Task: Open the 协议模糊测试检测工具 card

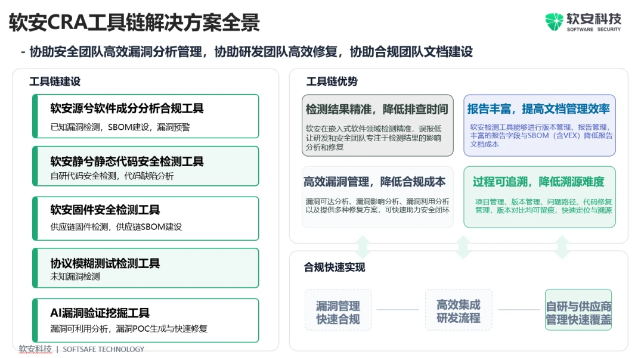Action: 146,268
